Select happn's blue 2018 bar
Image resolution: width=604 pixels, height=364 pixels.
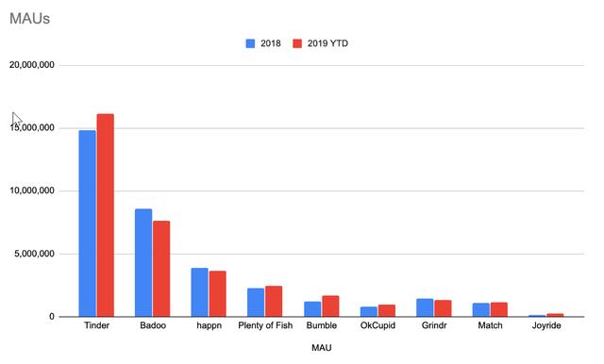pyautogui.click(x=199, y=292)
